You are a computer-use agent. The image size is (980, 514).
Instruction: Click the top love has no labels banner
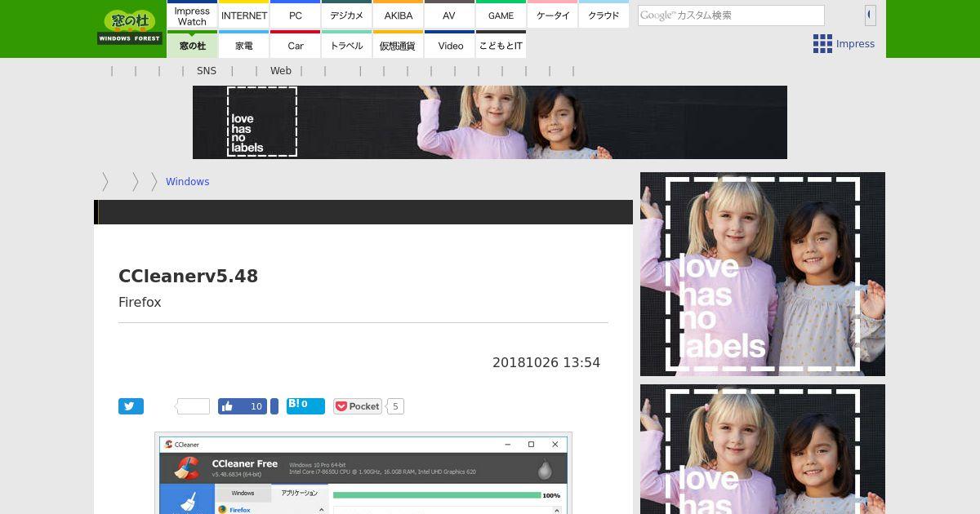coord(490,122)
